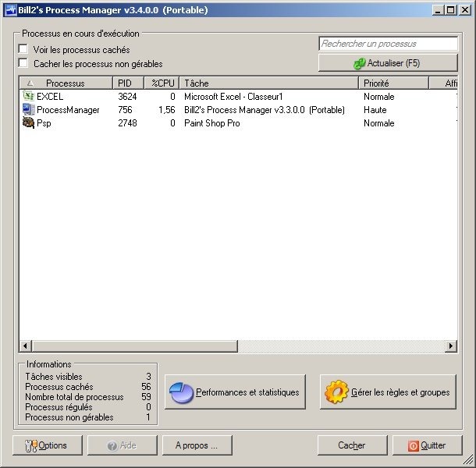The image size is (476, 468).
Task: Click the Aide help button
Action: pos(123,445)
